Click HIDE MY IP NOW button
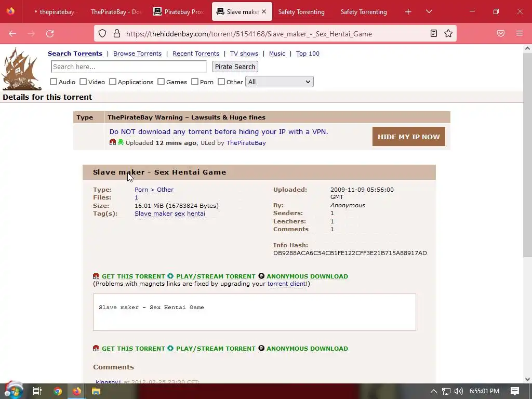This screenshot has height=399, width=532. pyautogui.click(x=408, y=137)
